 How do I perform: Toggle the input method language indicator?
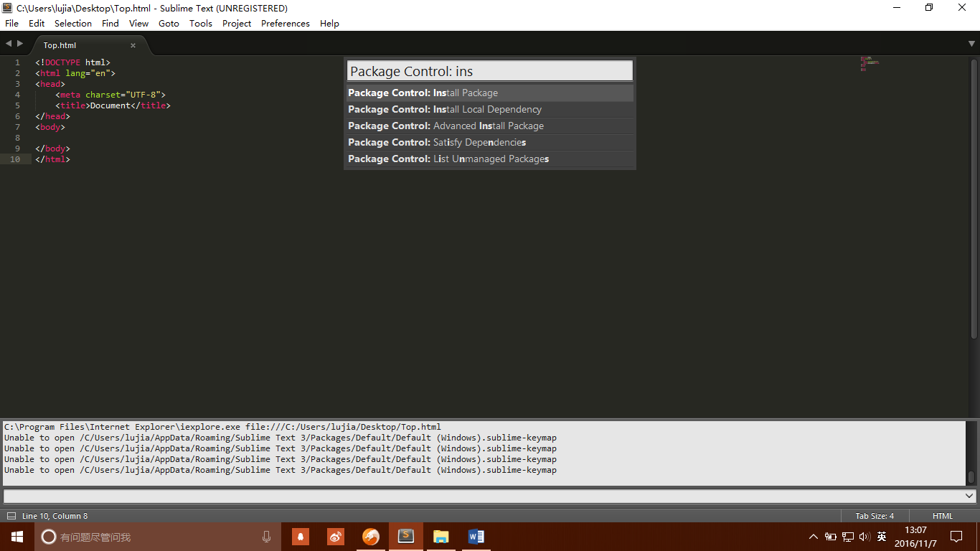click(x=882, y=537)
